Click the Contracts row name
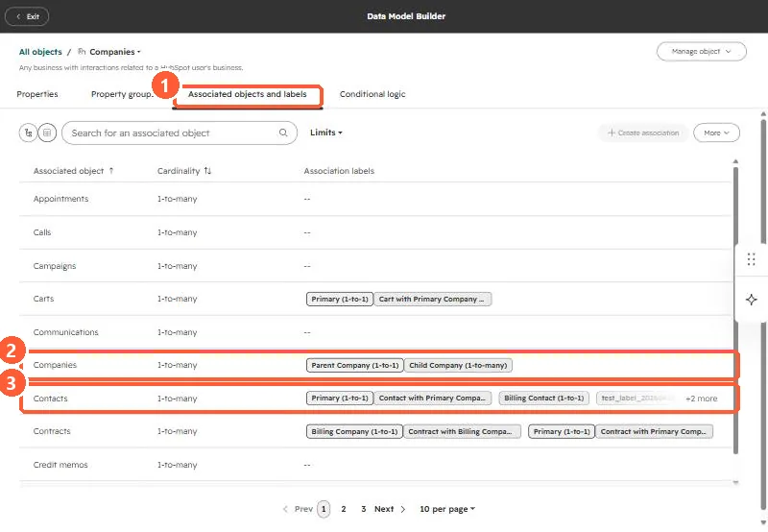Screen dimensions: 768x532 coord(52,431)
